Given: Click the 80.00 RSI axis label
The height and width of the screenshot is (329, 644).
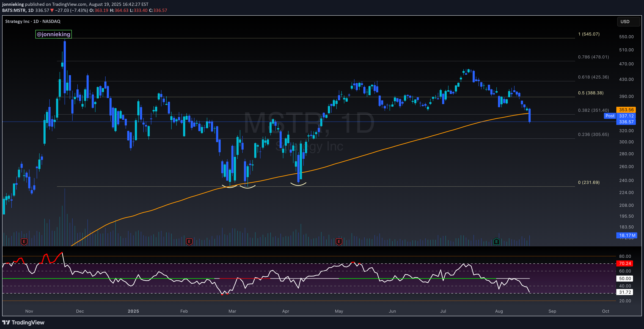Looking at the screenshot, I should tap(625, 256).
